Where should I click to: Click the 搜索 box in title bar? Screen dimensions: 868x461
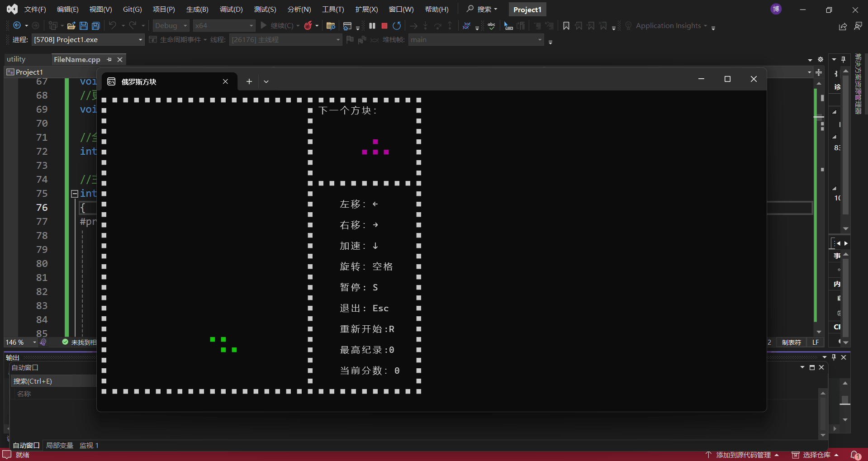[x=482, y=9]
